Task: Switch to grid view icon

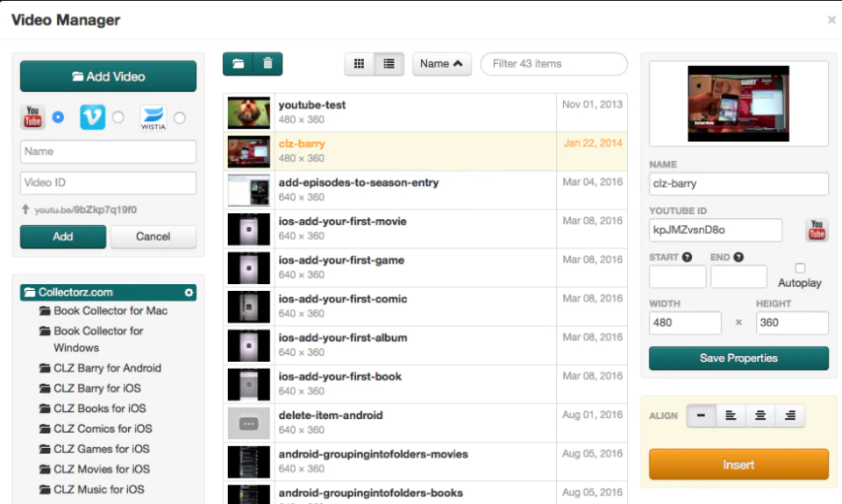Action: click(x=360, y=64)
